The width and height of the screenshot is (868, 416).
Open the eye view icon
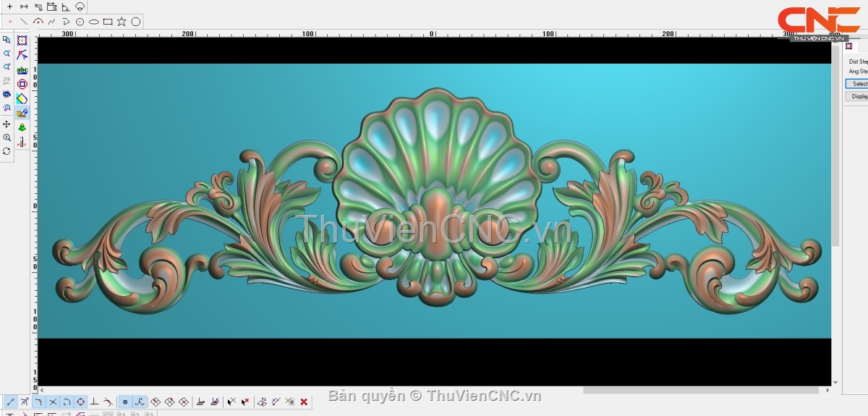pyautogui.click(x=7, y=94)
